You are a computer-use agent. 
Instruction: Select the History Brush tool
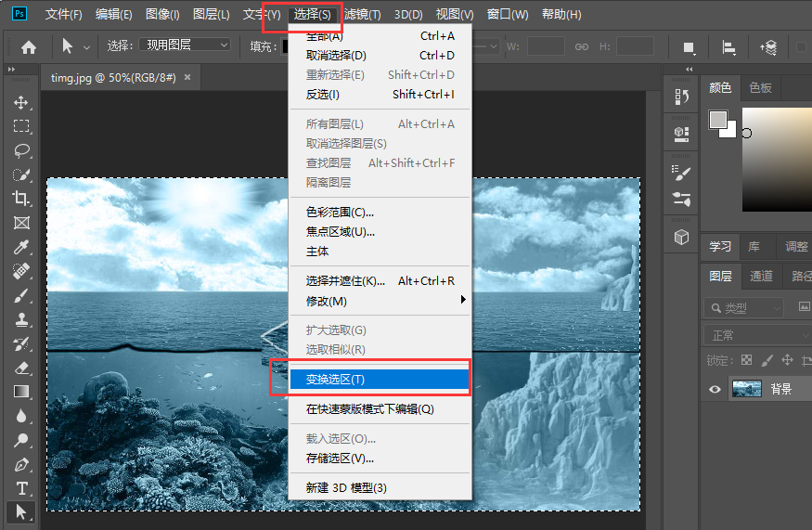point(21,343)
